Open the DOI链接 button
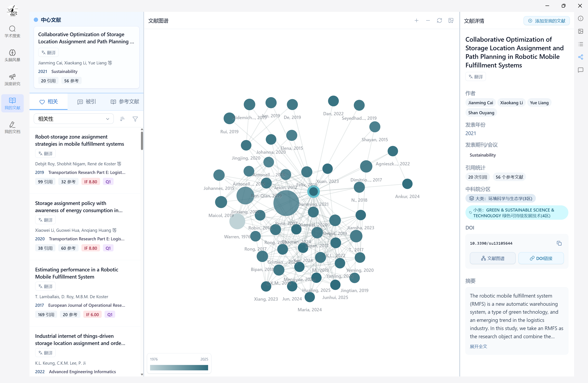The image size is (588, 383). point(541,258)
